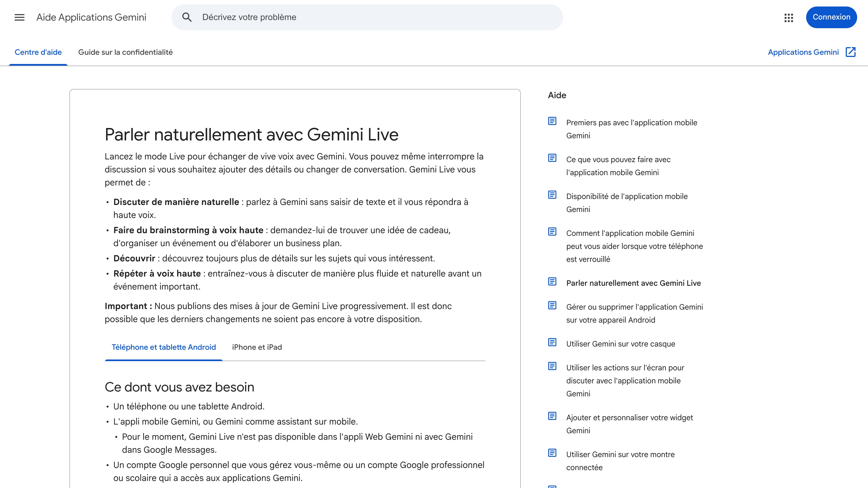Click article icon for Utiliser les actions sur l'écran
Screen dimensions: 868x488
[x=552, y=366]
